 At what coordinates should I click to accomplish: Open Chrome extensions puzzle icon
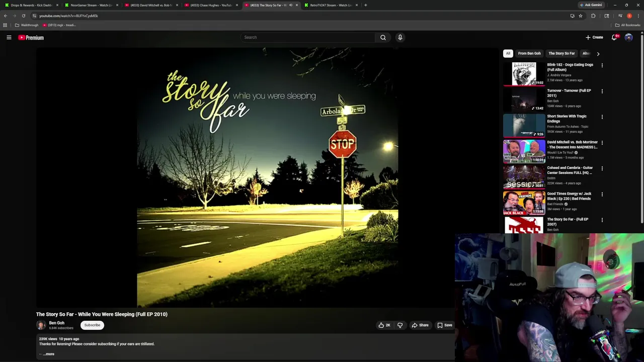(593, 16)
